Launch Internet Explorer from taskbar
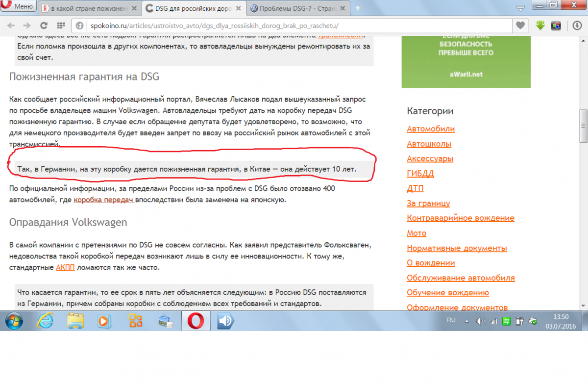This screenshot has height=388, width=588. coord(46,321)
